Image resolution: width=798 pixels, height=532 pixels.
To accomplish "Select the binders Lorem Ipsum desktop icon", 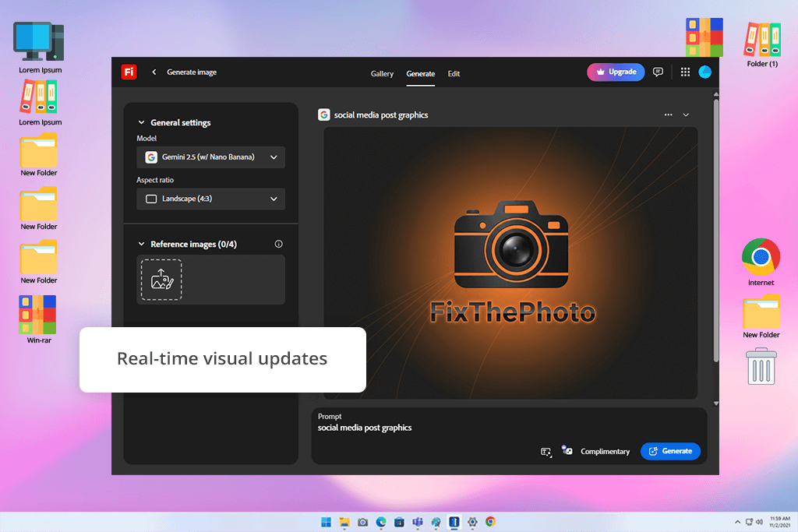I will (x=40, y=104).
